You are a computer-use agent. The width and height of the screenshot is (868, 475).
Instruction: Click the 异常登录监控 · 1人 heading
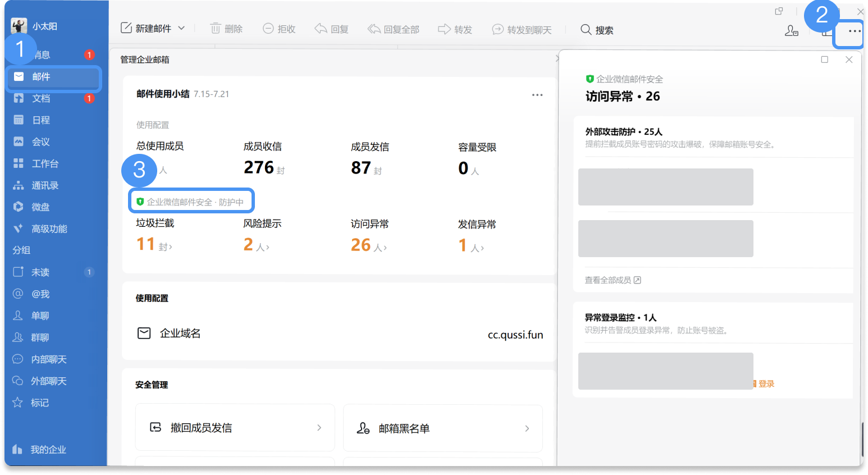620,318
